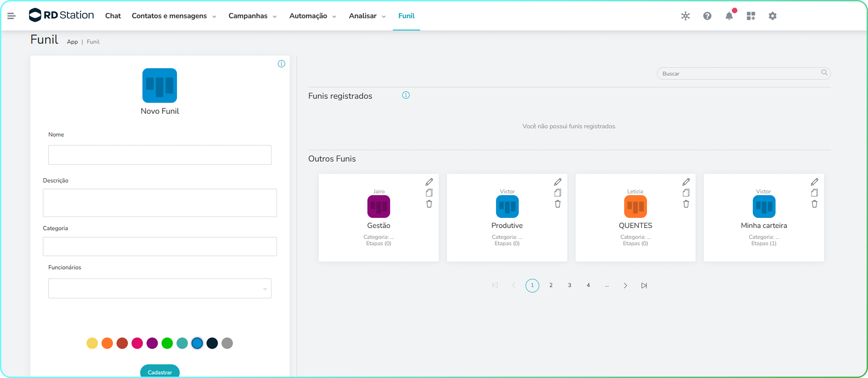Go to page 4
The height and width of the screenshot is (378, 868).
pyautogui.click(x=588, y=285)
